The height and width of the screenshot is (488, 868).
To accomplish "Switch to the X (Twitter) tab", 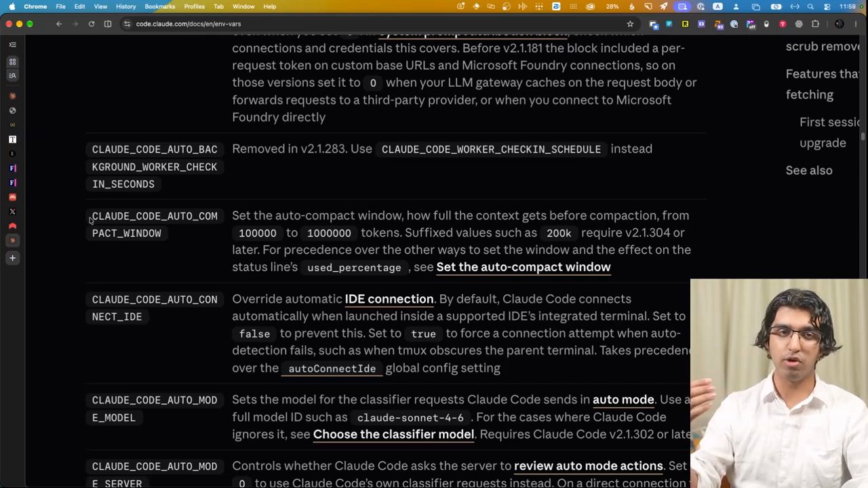I will (12, 211).
